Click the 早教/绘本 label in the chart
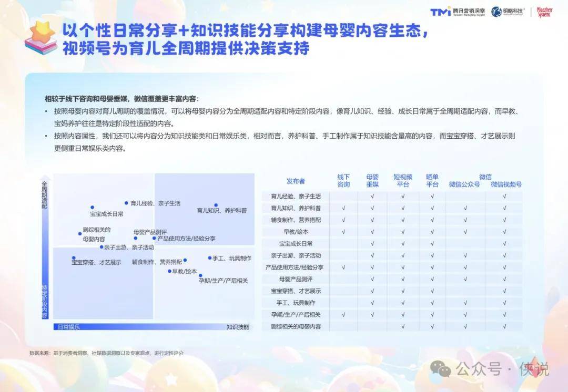The image size is (568, 392). tap(185, 271)
